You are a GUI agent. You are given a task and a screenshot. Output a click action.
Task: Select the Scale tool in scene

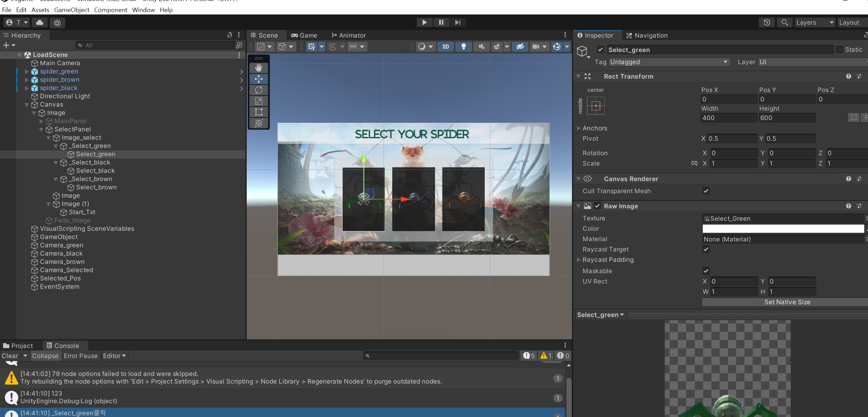pyautogui.click(x=258, y=101)
